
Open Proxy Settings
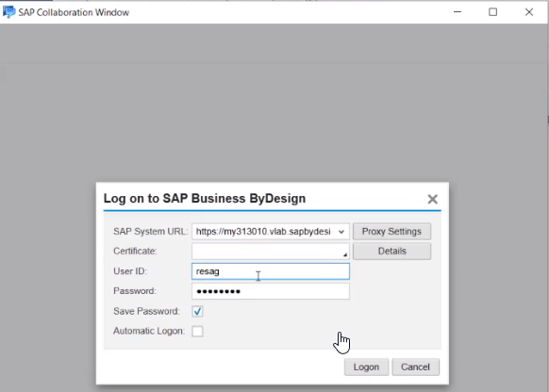pos(391,232)
